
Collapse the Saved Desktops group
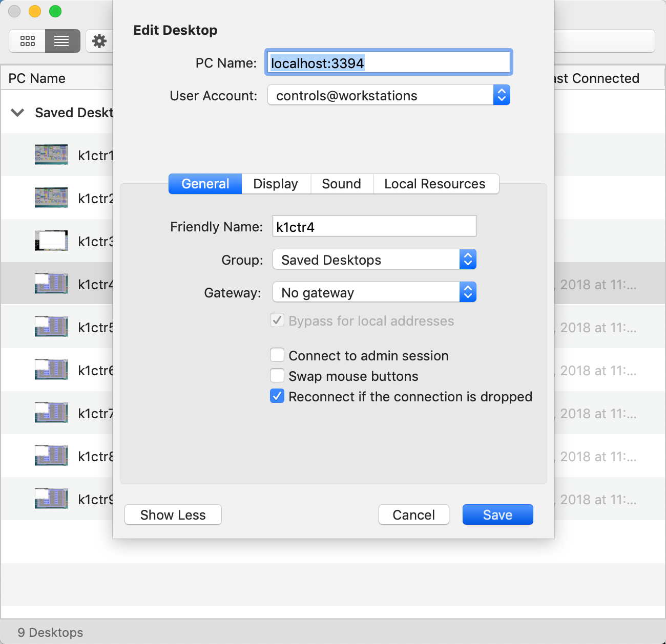pyautogui.click(x=17, y=113)
